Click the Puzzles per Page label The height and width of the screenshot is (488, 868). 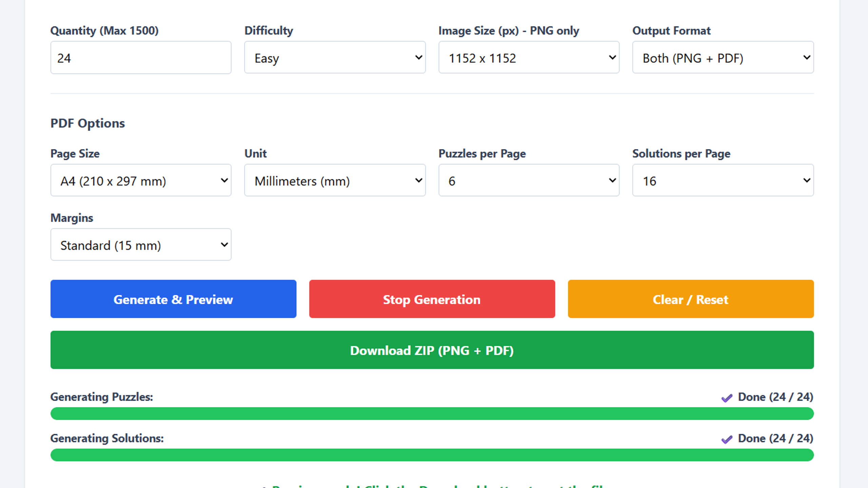click(x=482, y=154)
